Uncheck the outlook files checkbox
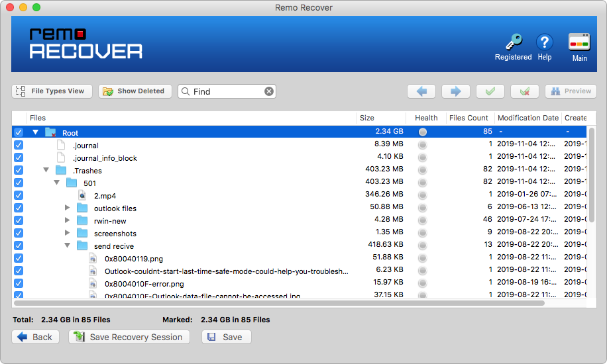 pyautogui.click(x=18, y=208)
